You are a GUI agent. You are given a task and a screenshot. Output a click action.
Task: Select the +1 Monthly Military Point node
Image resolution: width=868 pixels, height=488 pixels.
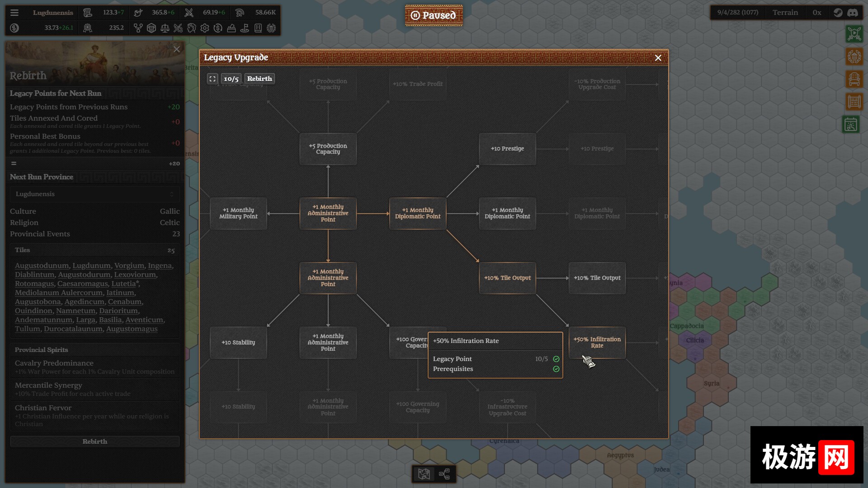(238, 213)
